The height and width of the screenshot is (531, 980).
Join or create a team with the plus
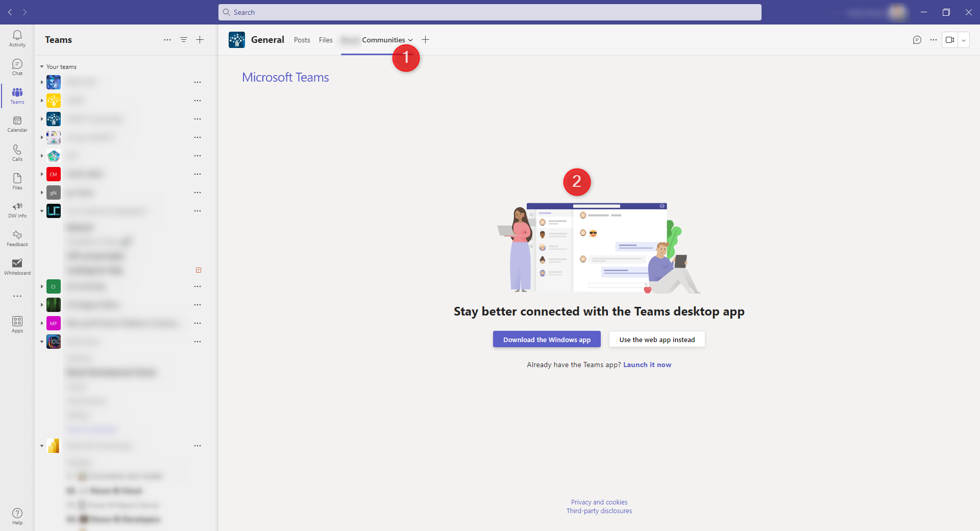(x=200, y=39)
